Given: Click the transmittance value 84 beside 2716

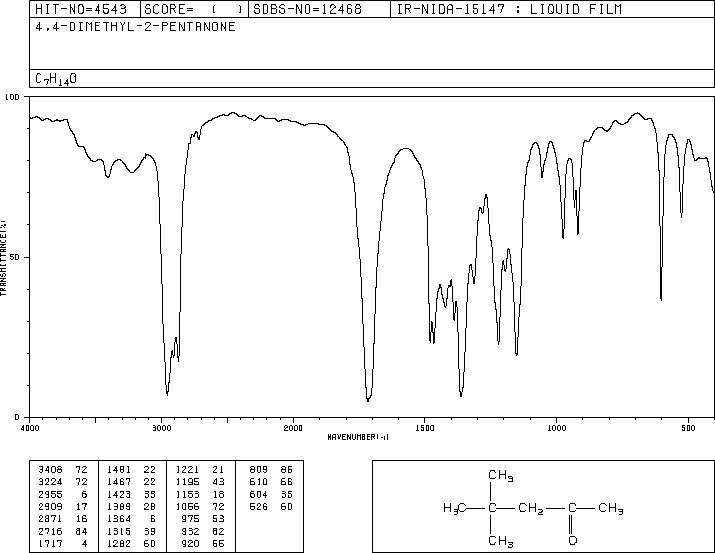Looking at the screenshot, I should (x=81, y=531).
